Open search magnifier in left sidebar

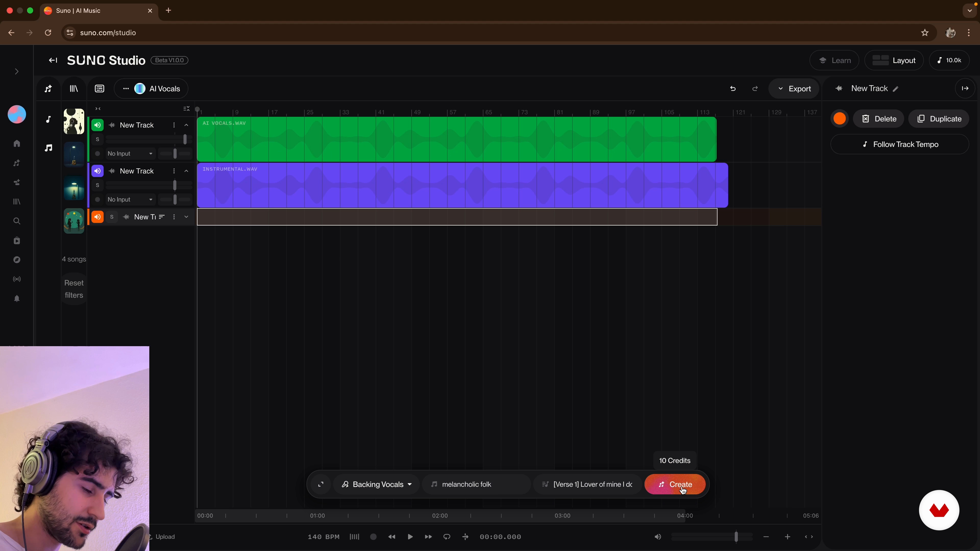tap(17, 221)
